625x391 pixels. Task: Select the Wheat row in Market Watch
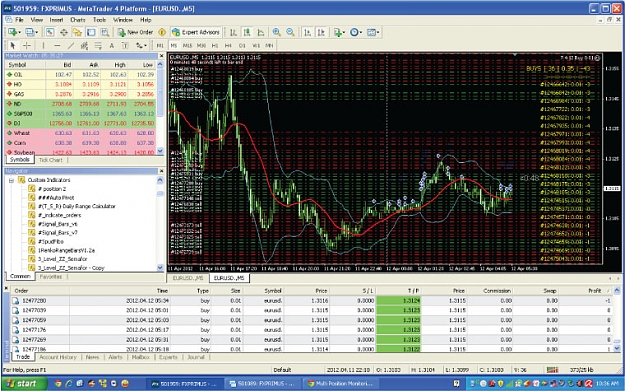81,133
